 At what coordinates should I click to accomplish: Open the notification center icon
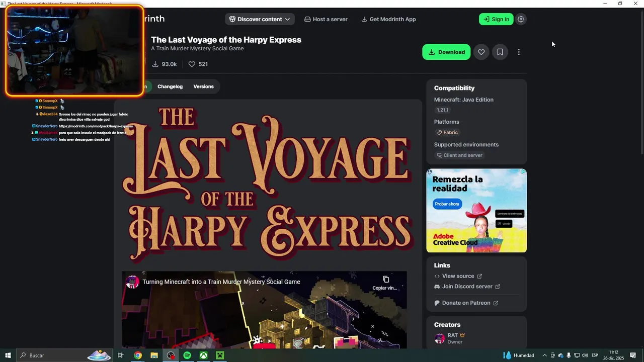(633, 355)
